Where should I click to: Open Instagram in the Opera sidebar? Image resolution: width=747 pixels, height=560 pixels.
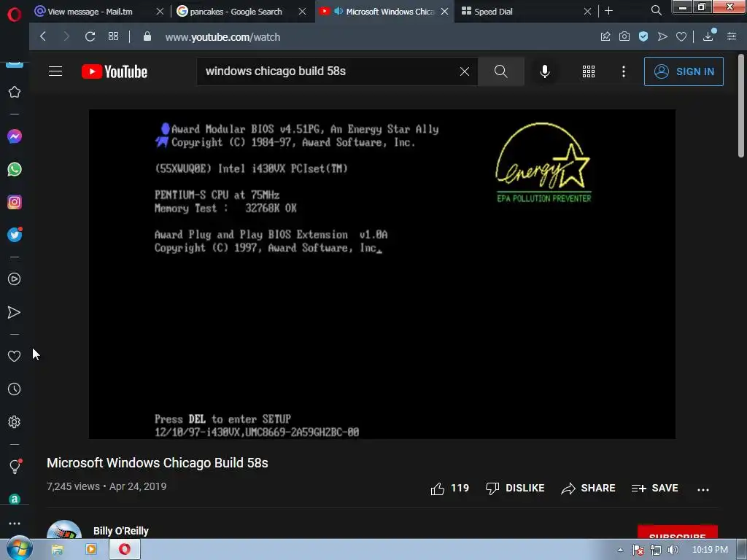[15, 202]
